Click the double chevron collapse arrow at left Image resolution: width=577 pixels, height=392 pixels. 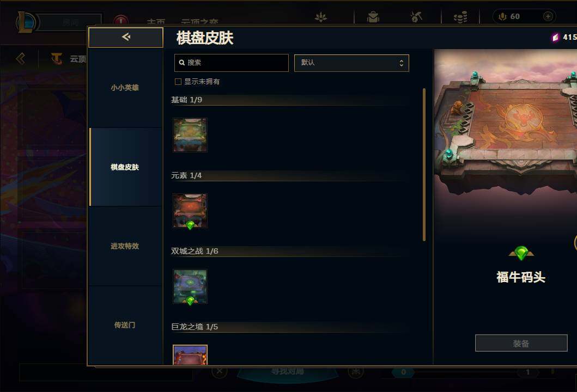[21, 58]
